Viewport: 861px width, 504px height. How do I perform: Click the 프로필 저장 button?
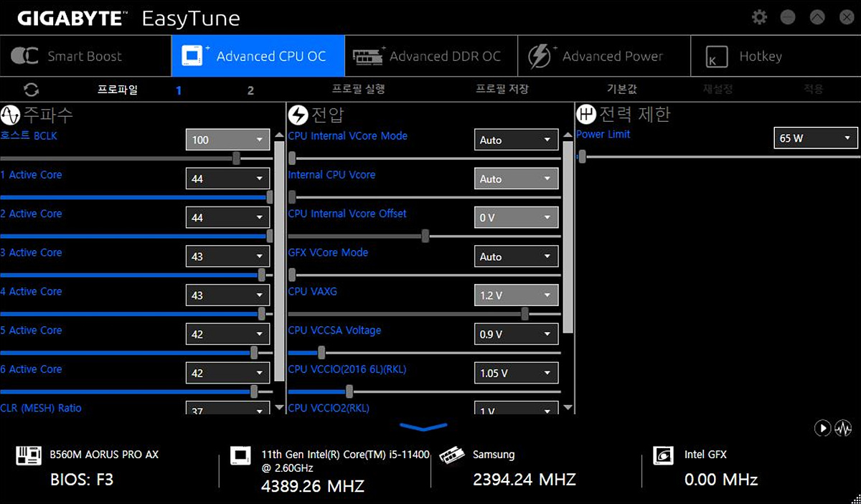(502, 90)
